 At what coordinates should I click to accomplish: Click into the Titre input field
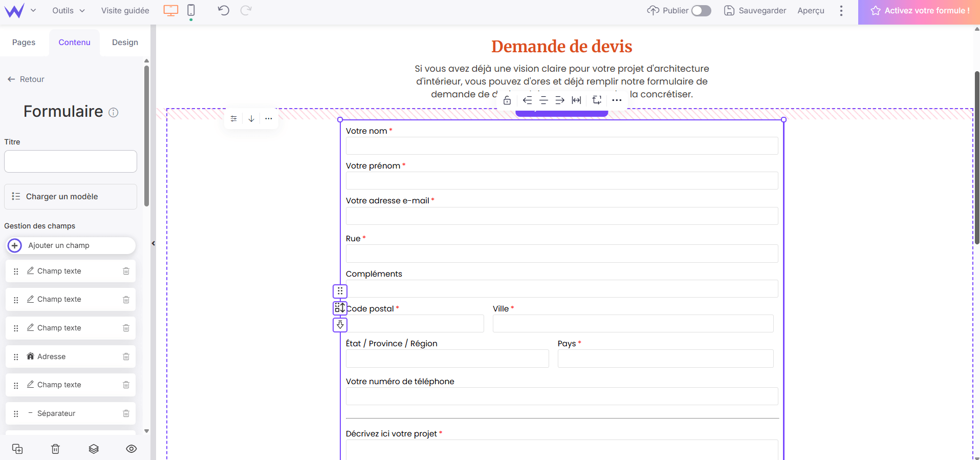coord(71,161)
